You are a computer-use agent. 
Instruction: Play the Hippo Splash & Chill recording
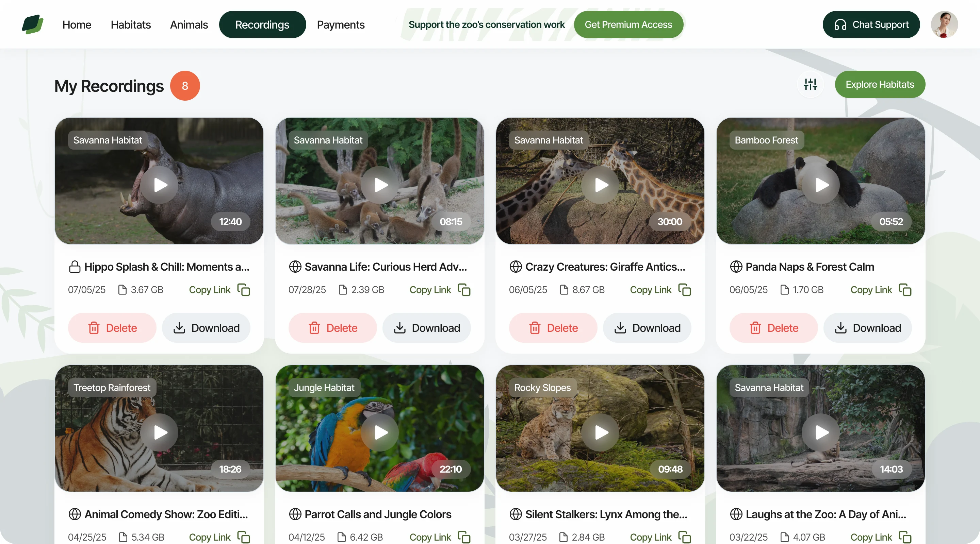coord(160,185)
